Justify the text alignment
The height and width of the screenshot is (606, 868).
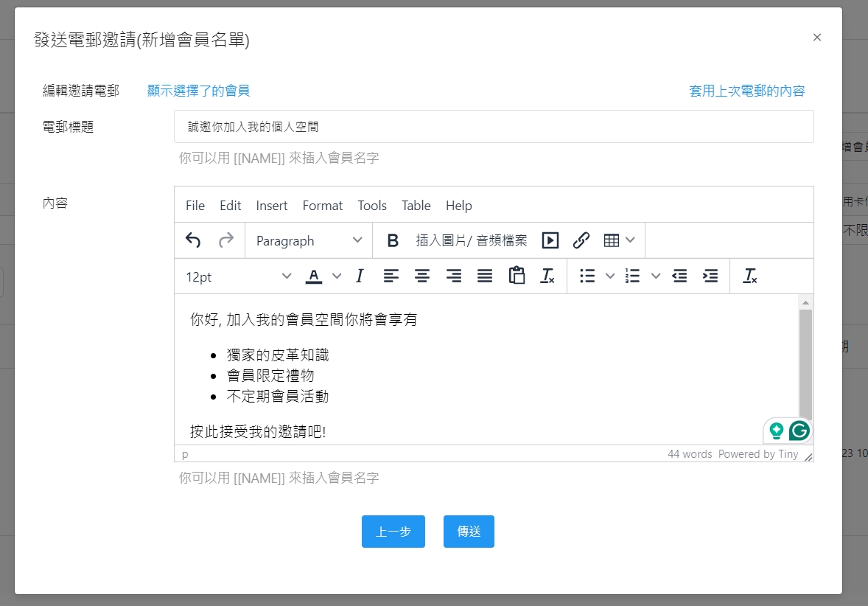click(485, 276)
